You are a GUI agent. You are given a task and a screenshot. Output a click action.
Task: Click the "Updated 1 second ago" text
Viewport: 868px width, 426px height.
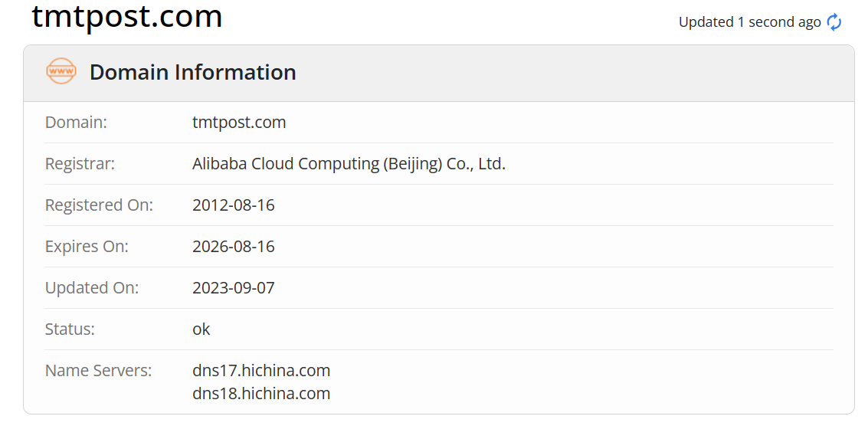coord(749,22)
